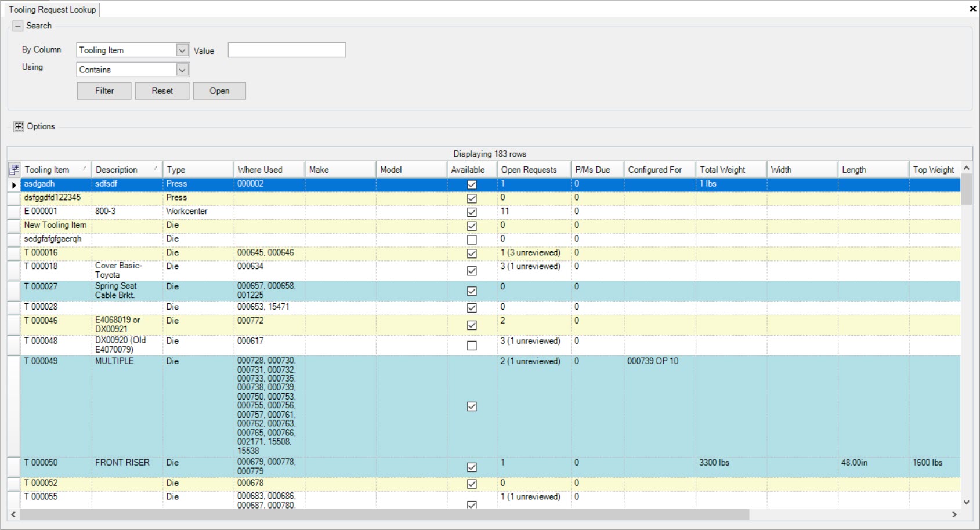Collapse the Search section

(x=18, y=26)
